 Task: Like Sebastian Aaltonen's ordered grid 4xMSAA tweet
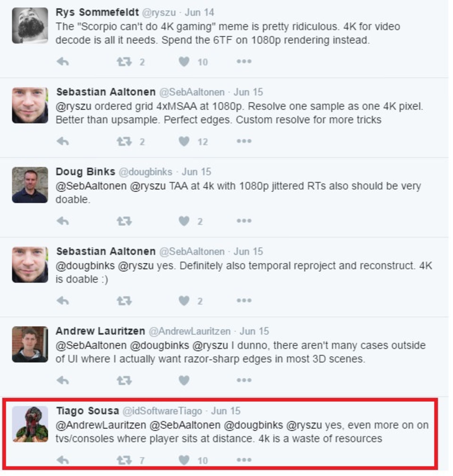[x=184, y=141]
